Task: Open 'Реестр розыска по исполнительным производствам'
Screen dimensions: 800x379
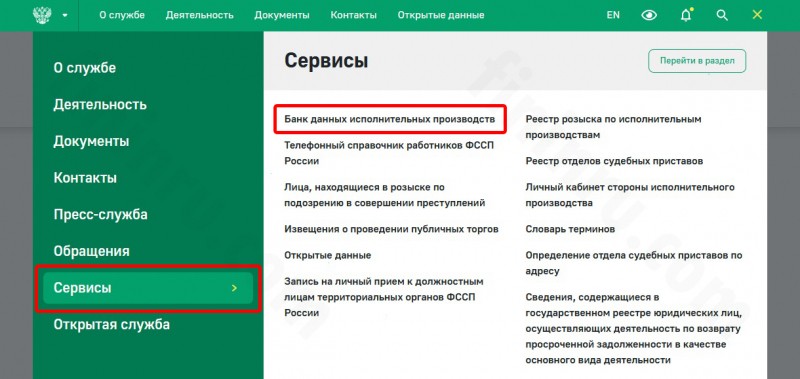Action: [x=614, y=127]
